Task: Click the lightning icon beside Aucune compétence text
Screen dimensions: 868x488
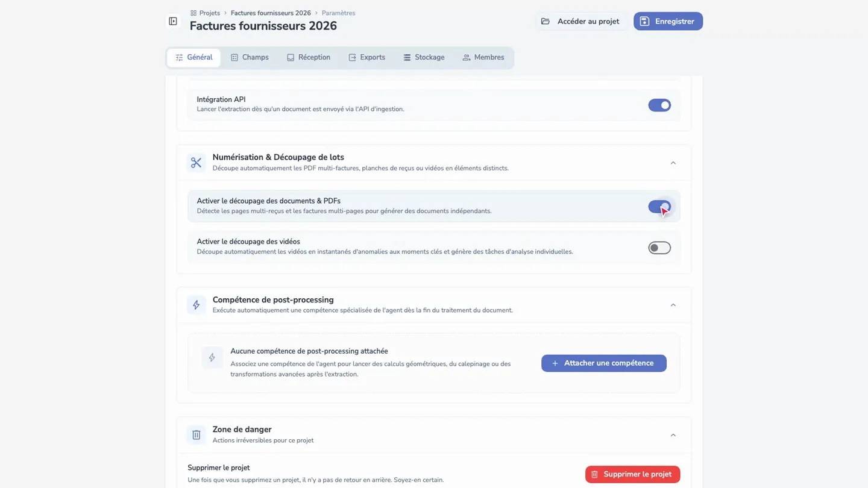Action: (x=212, y=358)
